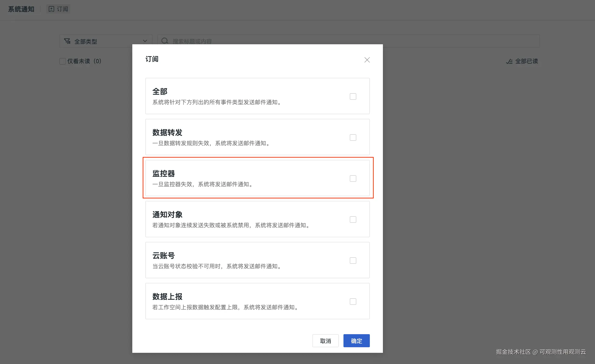595x364 pixels.
Task: Click the 订阅 dialog title
Action: tap(152, 59)
